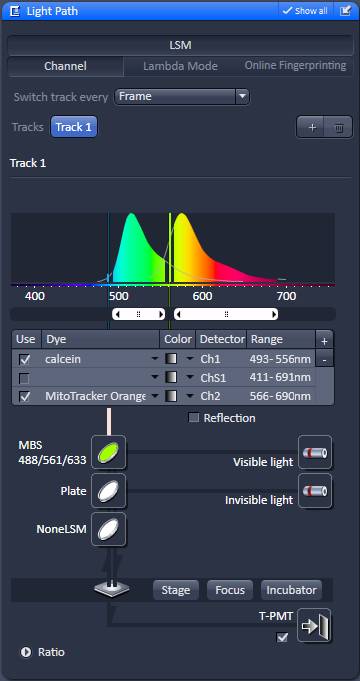Click the MBS 488/561/633 beam splitter icon
The width and height of the screenshot is (360, 681).
109,452
